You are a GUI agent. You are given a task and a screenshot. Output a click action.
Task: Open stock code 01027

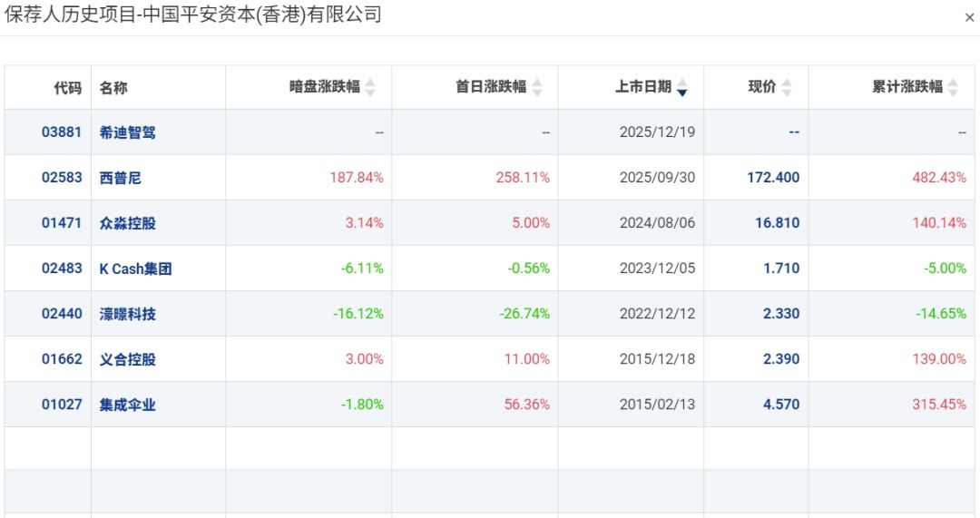tap(62, 405)
